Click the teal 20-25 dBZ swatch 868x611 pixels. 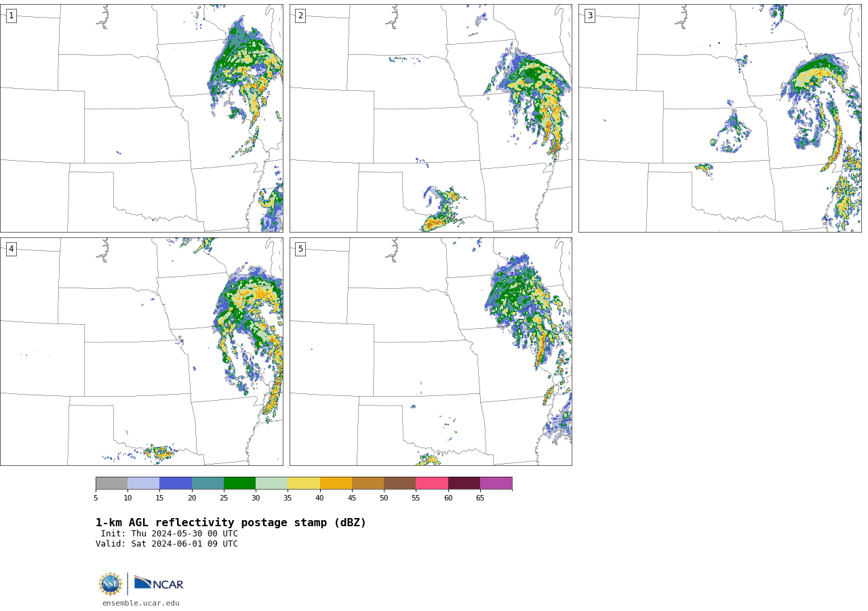[x=208, y=484]
